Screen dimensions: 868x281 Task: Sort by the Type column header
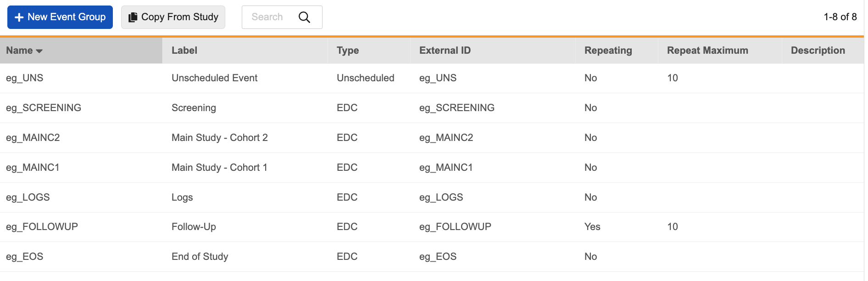tap(348, 51)
